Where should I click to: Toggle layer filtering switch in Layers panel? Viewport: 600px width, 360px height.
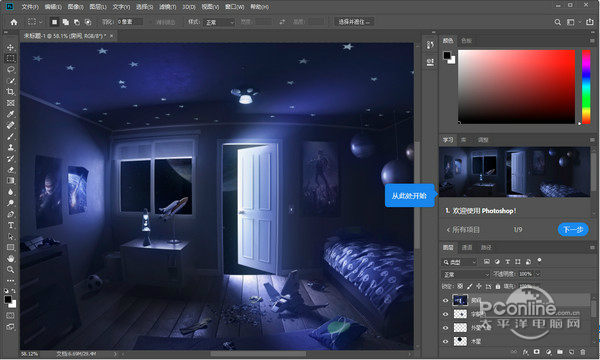[540, 261]
